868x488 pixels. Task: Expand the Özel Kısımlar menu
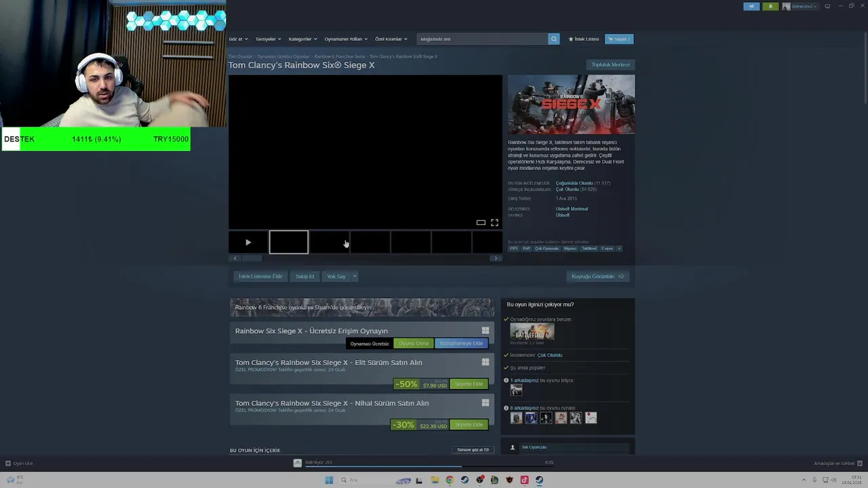pos(391,39)
